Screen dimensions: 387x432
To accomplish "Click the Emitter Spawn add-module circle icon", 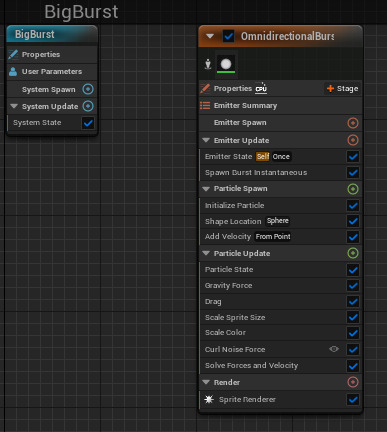I will [353, 123].
